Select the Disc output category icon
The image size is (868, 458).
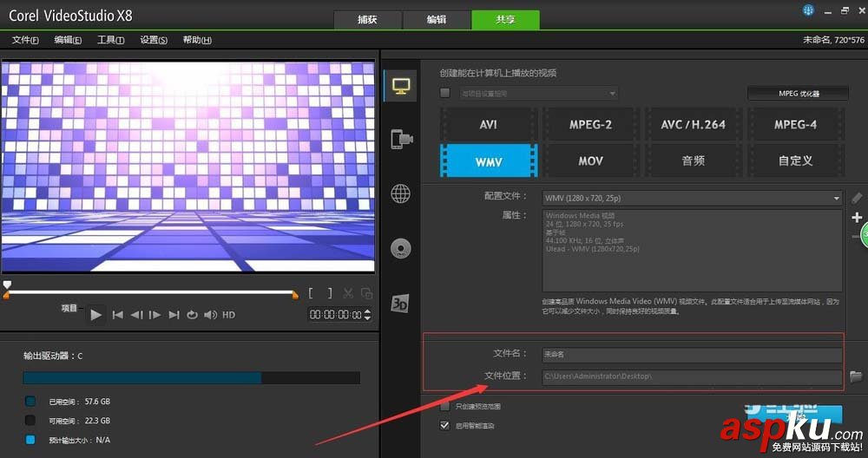click(401, 248)
